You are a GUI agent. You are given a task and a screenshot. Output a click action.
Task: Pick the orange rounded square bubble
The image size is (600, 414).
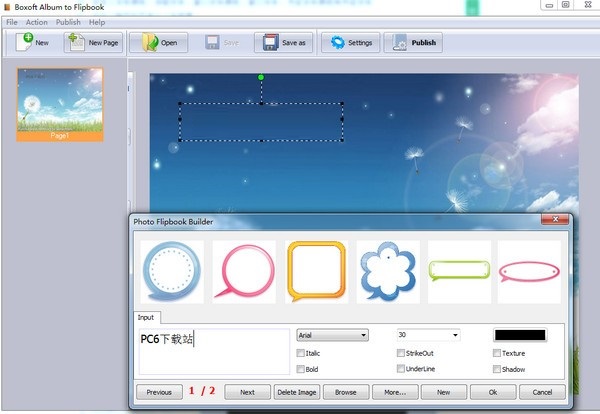(316, 272)
